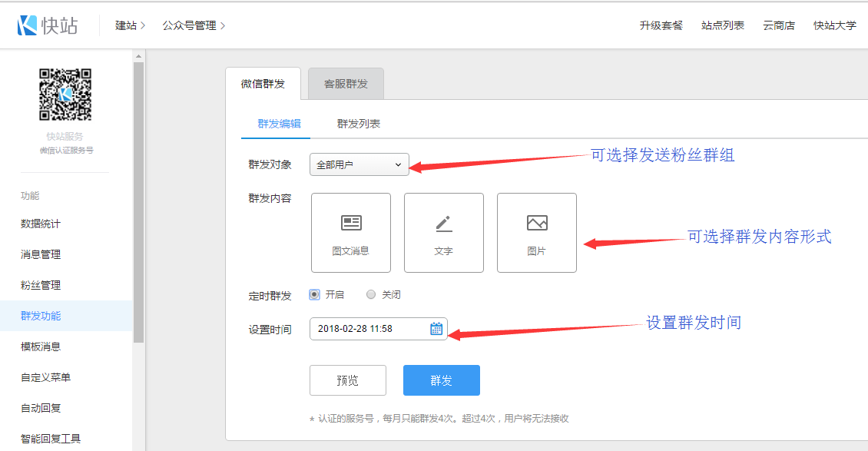This screenshot has height=451, width=868.
Task: Select the 图片 image content icon
Action: [537, 224]
